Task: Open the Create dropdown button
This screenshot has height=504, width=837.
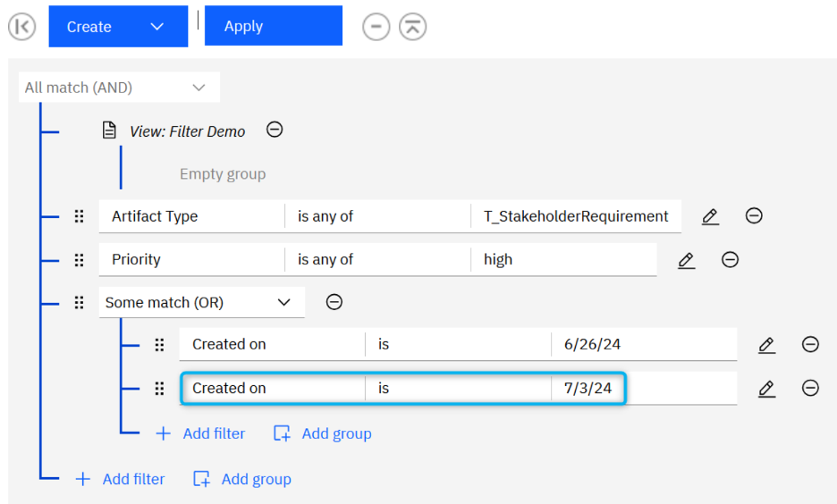Action: (118, 27)
